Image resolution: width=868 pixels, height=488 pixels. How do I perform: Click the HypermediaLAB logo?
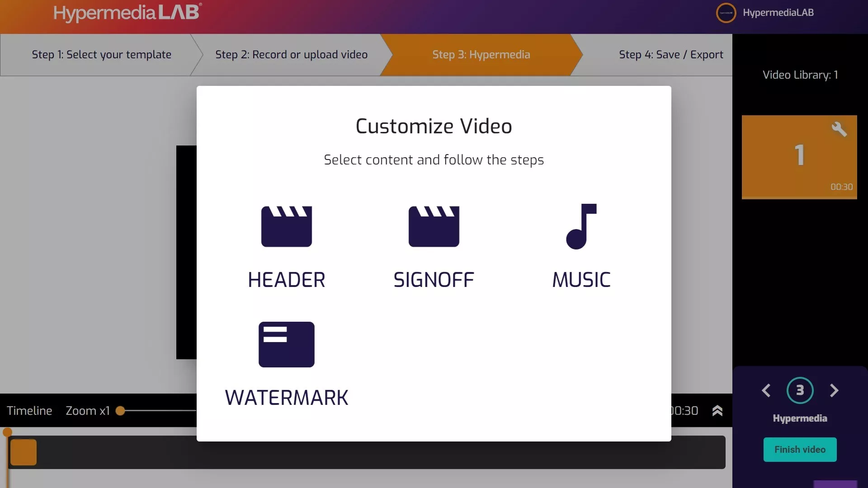(127, 13)
